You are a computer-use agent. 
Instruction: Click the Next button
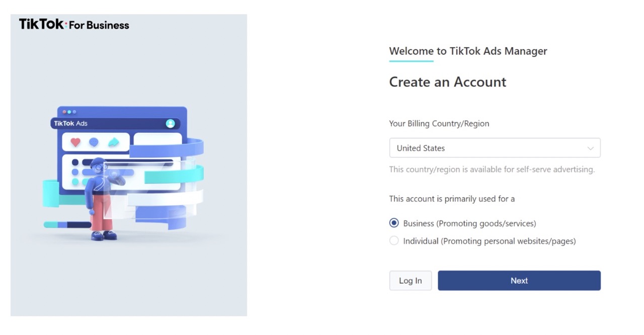[519, 281]
